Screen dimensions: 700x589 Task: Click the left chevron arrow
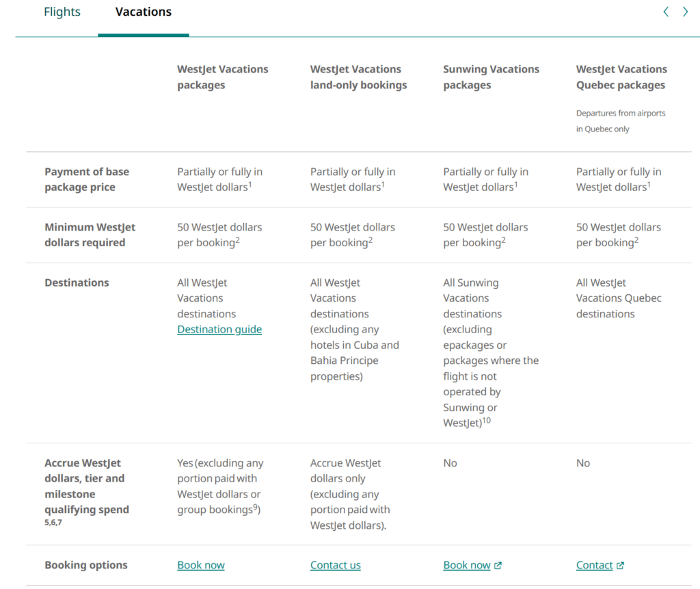coord(666,12)
